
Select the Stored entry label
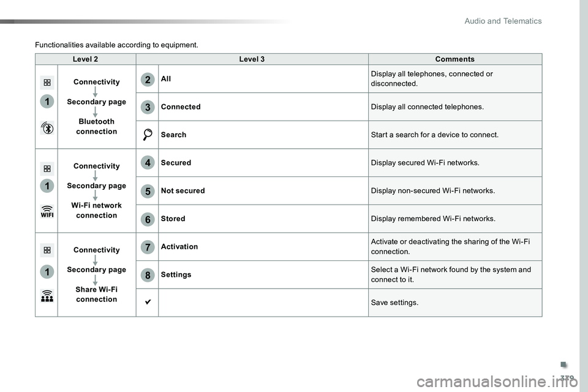(173, 219)
